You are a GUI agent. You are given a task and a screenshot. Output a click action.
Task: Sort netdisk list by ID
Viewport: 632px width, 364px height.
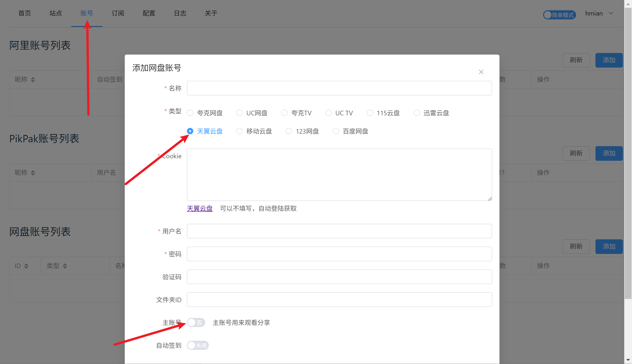point(26,266)
